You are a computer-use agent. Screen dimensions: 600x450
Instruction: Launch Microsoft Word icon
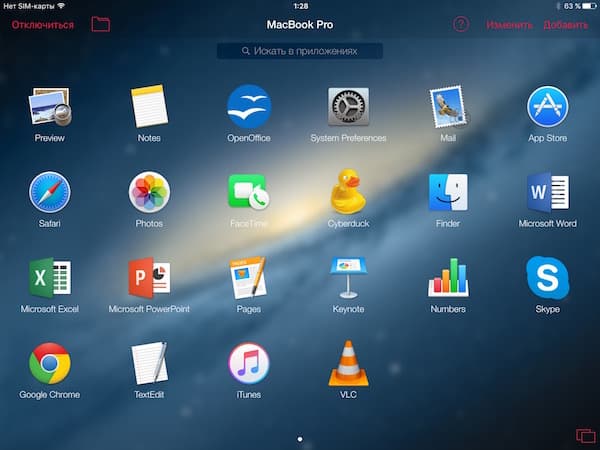tap(548, 192)
